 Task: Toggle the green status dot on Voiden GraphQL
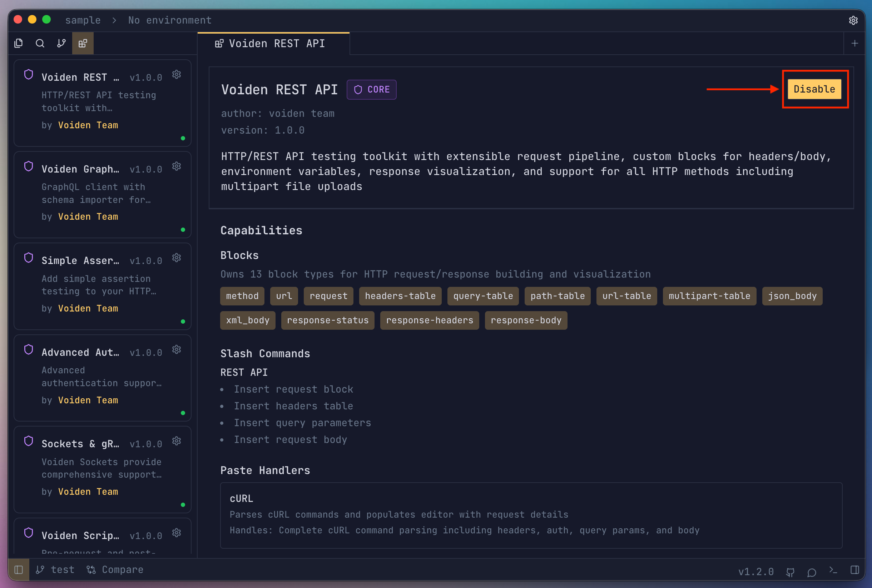pos(183,229)
